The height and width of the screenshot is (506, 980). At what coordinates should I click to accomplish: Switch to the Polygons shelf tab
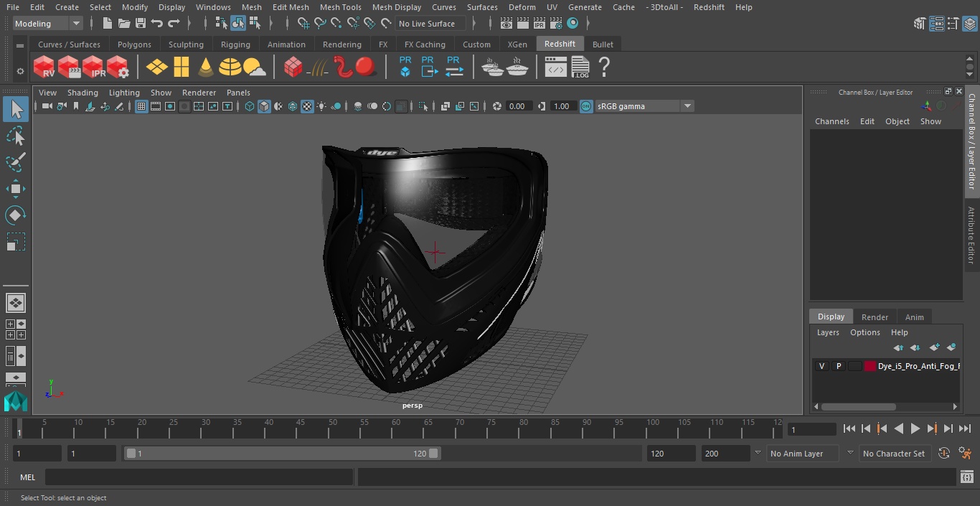pos(134,44)
